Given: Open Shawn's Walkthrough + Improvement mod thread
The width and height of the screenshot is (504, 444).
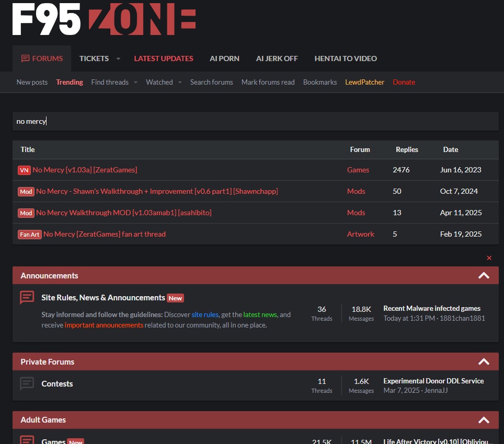Looking at the screenshot, I should point(157,191).
